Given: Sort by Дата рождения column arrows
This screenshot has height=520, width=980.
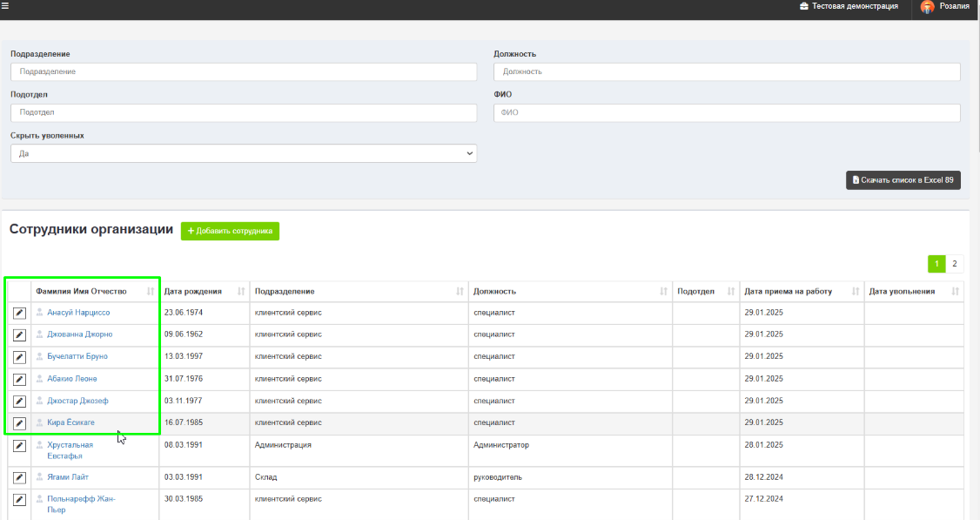Looking at the screenshot, I should [x=241, y=292].
